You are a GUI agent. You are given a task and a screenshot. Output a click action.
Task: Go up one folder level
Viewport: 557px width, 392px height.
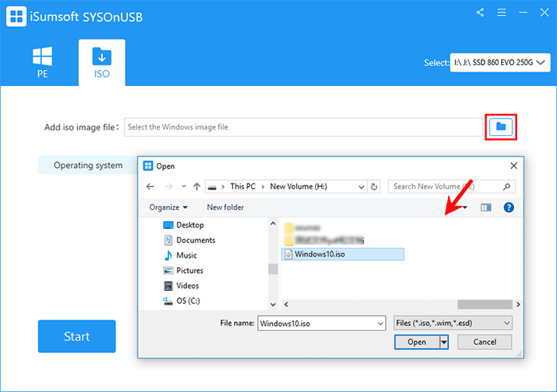(197, 186)
